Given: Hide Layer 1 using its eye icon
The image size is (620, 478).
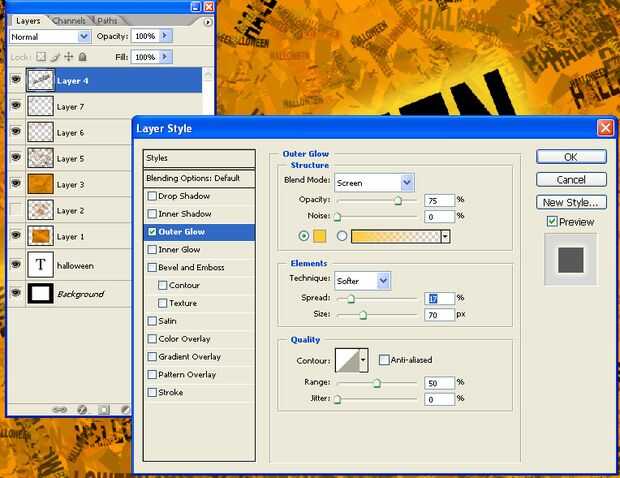Looking at the screenshot, I should point(16,235).
